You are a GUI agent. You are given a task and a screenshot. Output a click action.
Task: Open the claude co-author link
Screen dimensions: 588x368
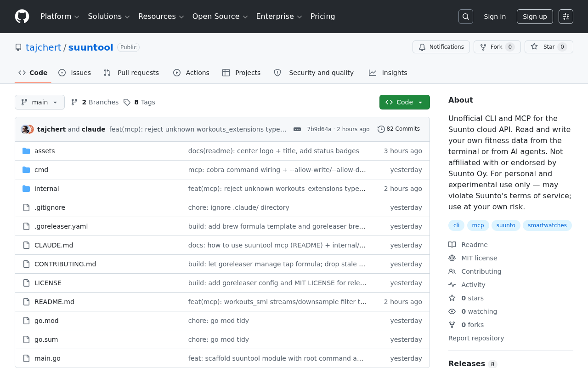coord(94,129)
